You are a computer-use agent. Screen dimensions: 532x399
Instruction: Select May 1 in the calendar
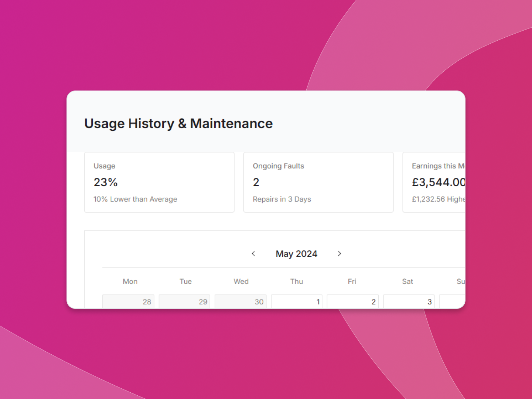[297, 301]
